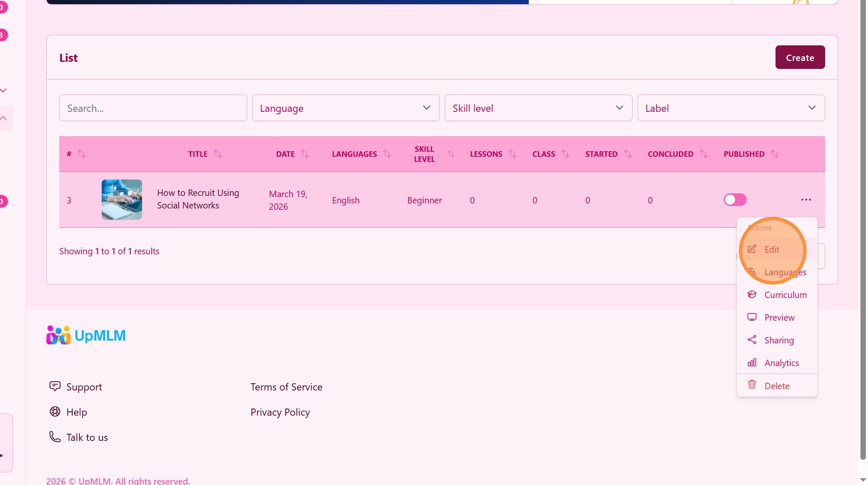The width and height of the screenshot is (868, 485).
Task: Open the Terms of Service link
Action: [286, 387]
